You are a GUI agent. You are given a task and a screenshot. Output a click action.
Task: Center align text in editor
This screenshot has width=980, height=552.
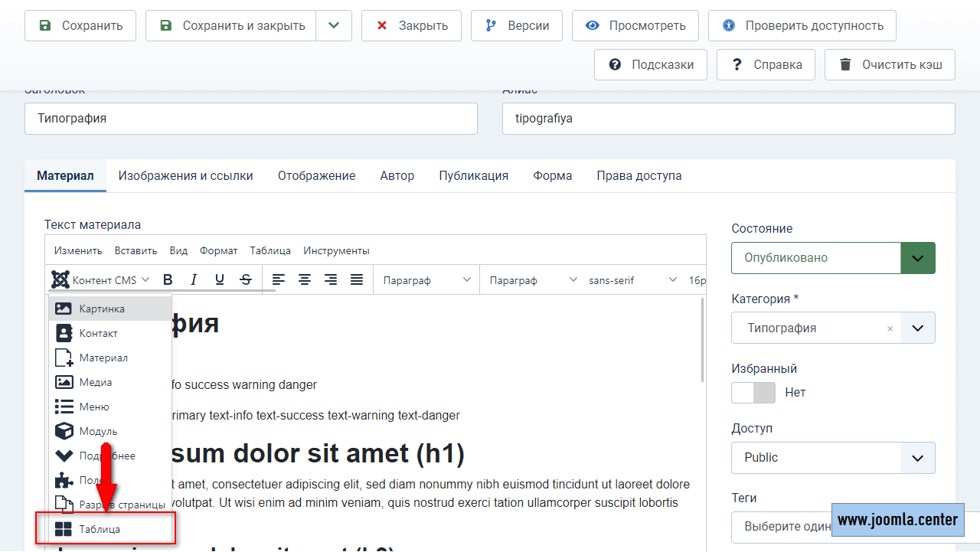[305, 280]
